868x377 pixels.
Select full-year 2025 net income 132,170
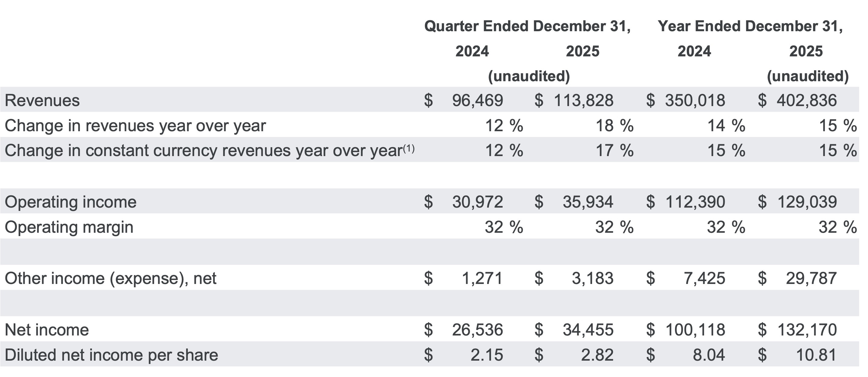pyautogui.click(x=807, y=330)
